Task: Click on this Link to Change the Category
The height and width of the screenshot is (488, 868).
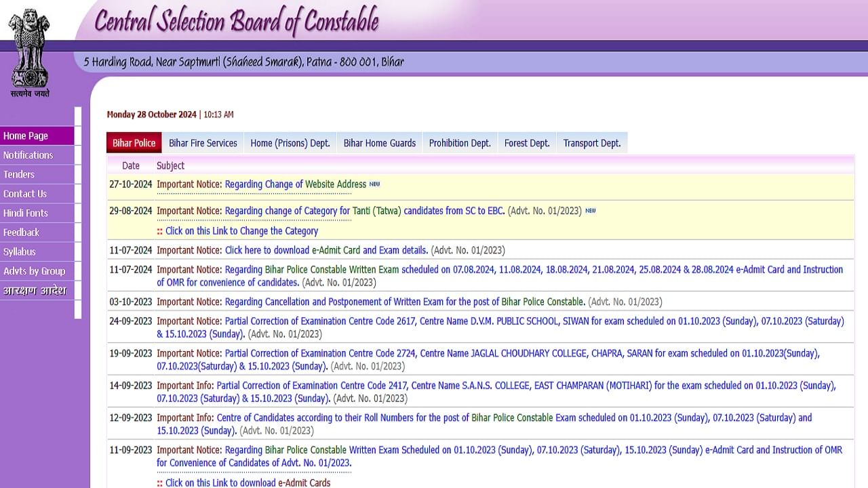Action: click(241, 231)
